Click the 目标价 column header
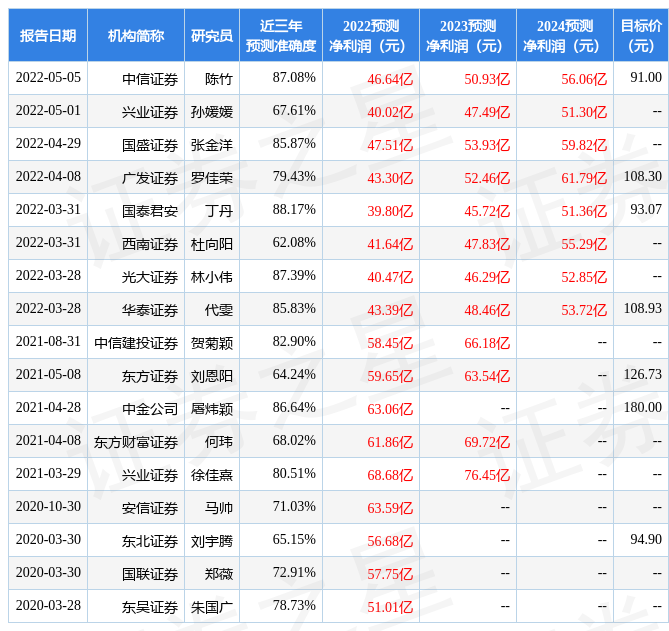 [x=641, y=35]
